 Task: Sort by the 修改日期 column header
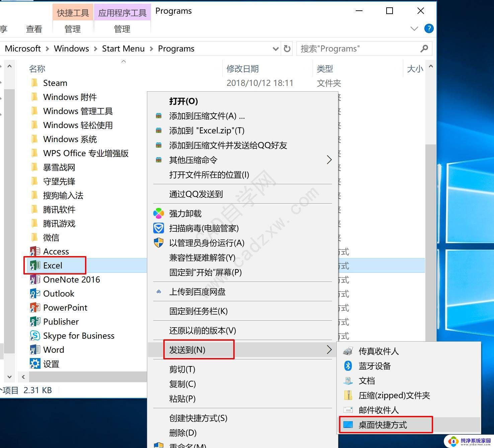[243, 69]
